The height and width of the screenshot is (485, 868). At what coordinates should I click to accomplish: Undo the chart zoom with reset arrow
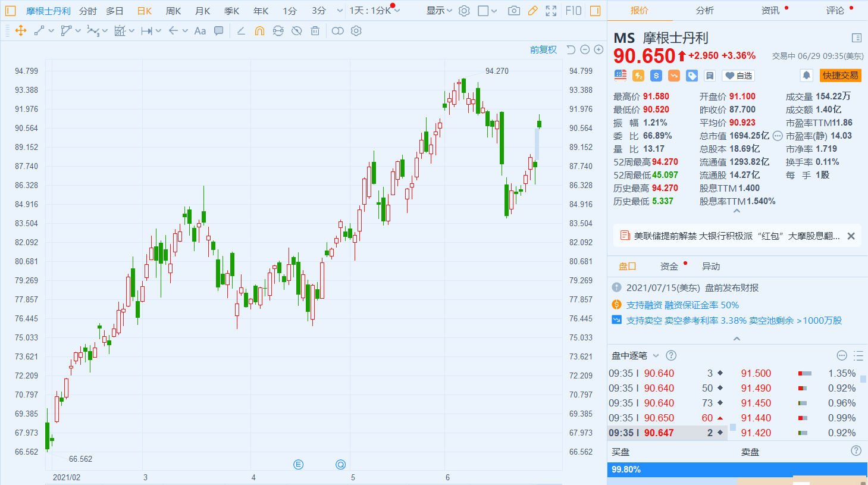coord(571,50)
